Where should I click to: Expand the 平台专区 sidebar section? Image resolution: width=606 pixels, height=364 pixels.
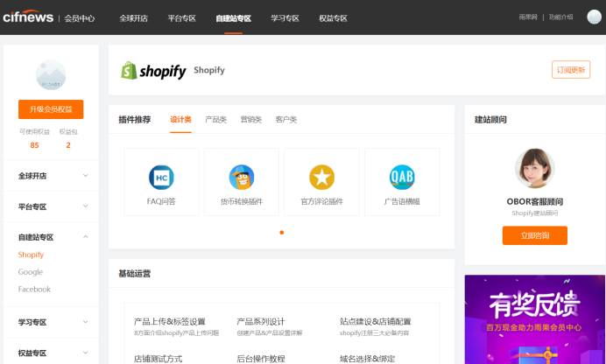(51, 206)
